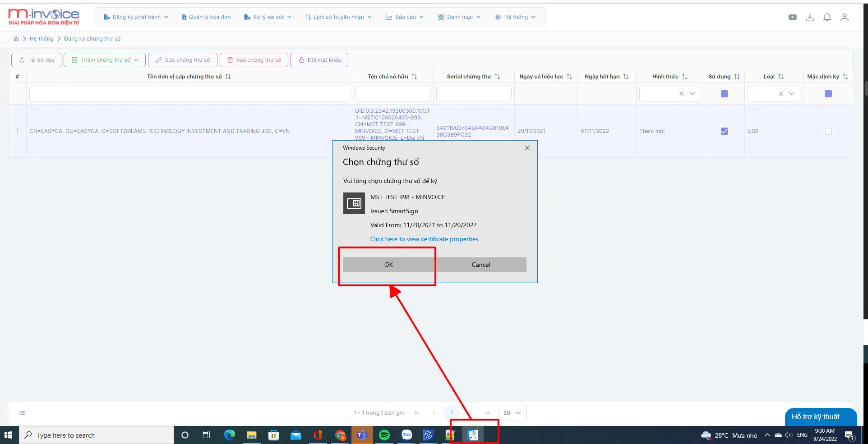Open the M-invoice signing app in taskbar

(473, 435)
